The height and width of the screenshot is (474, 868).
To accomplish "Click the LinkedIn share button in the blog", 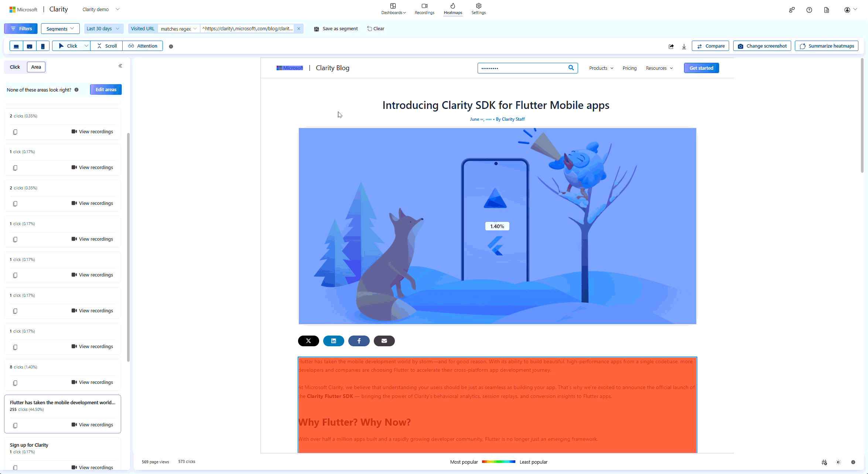I will [334, 341].
